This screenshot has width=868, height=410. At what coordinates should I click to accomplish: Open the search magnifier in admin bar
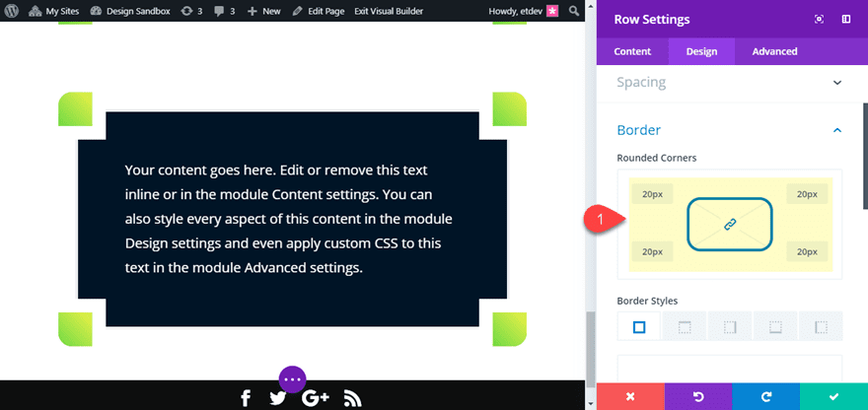575,11
